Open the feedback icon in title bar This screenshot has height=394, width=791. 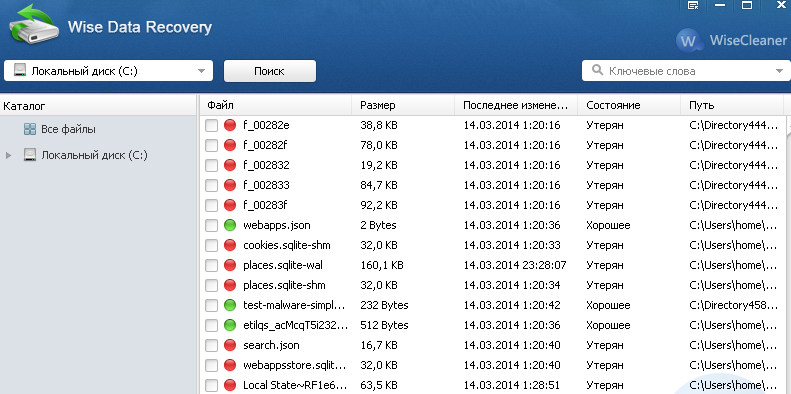(x=693, y=6)
